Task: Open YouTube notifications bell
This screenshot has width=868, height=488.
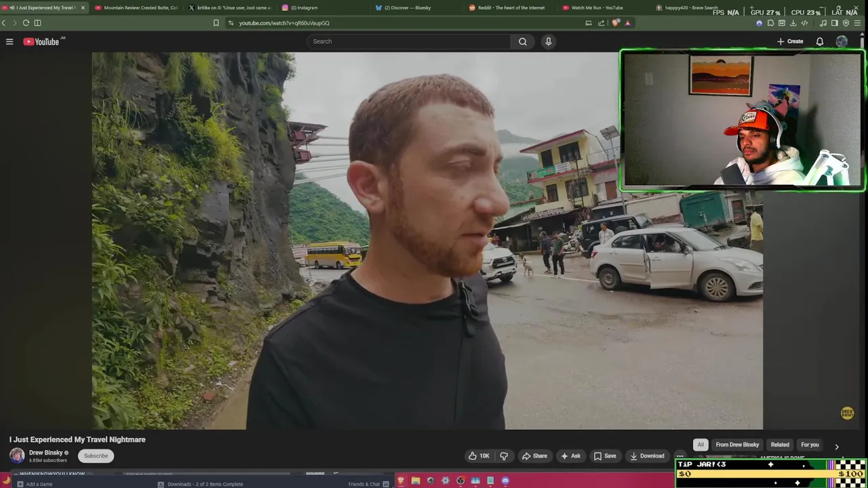Action: [819, 41]
